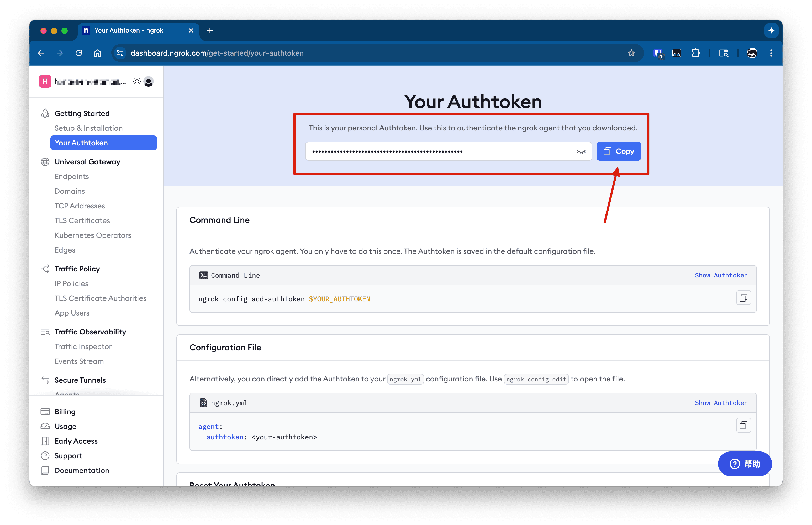
Task: Click the browser forward arrow
Action: (60, 53)
